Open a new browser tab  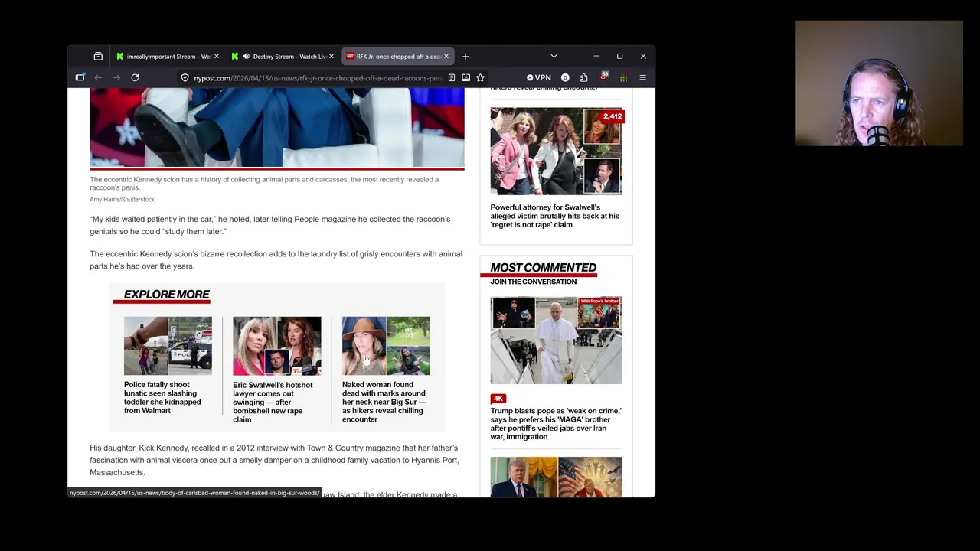(465, 56)
